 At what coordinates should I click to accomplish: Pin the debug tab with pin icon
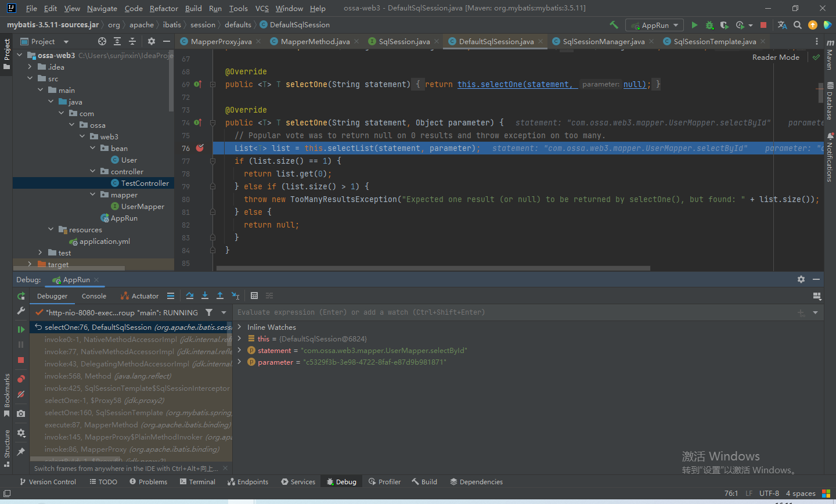21,451
